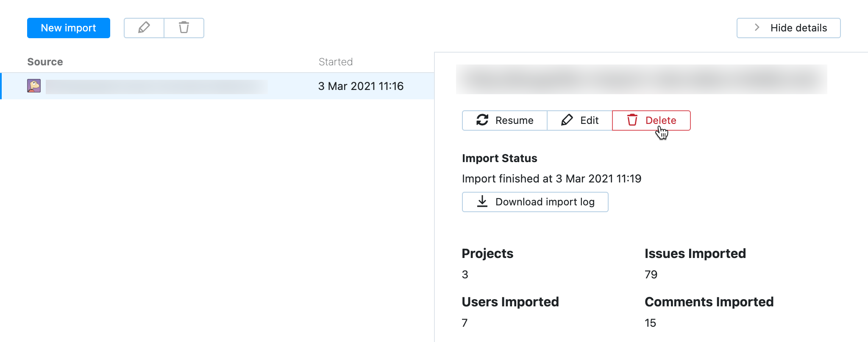Click the Users Imported heading
Screen dimensions: 868x342
510,302
